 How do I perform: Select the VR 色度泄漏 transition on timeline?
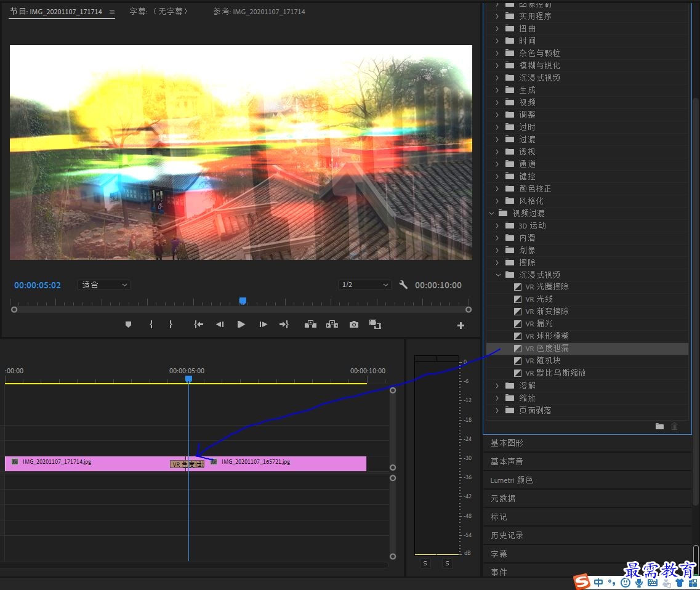[187, 464]
